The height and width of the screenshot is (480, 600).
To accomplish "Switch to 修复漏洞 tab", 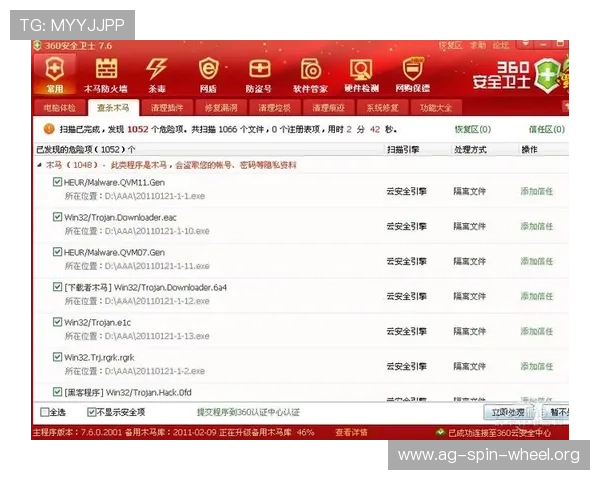I will (221, 108).
